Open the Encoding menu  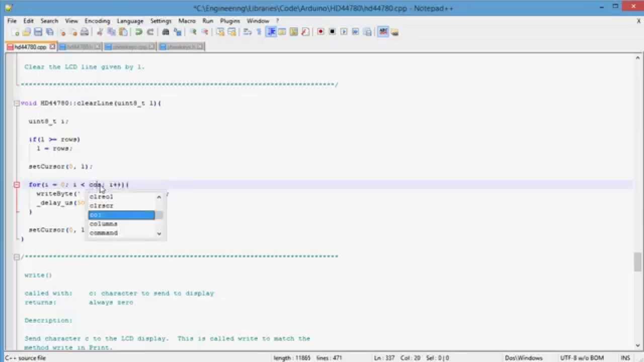coord(97,21)
